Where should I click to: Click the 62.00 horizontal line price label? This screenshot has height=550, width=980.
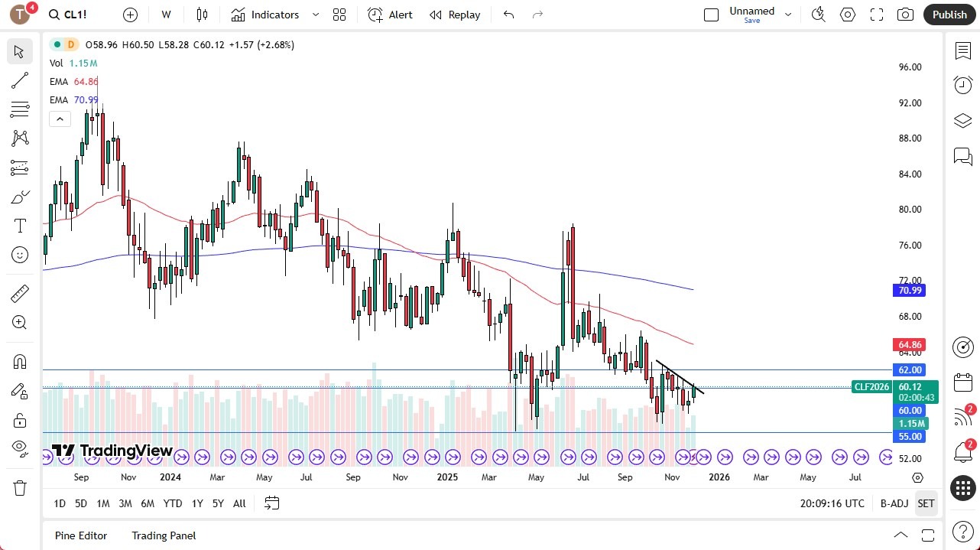coord(910,369)
